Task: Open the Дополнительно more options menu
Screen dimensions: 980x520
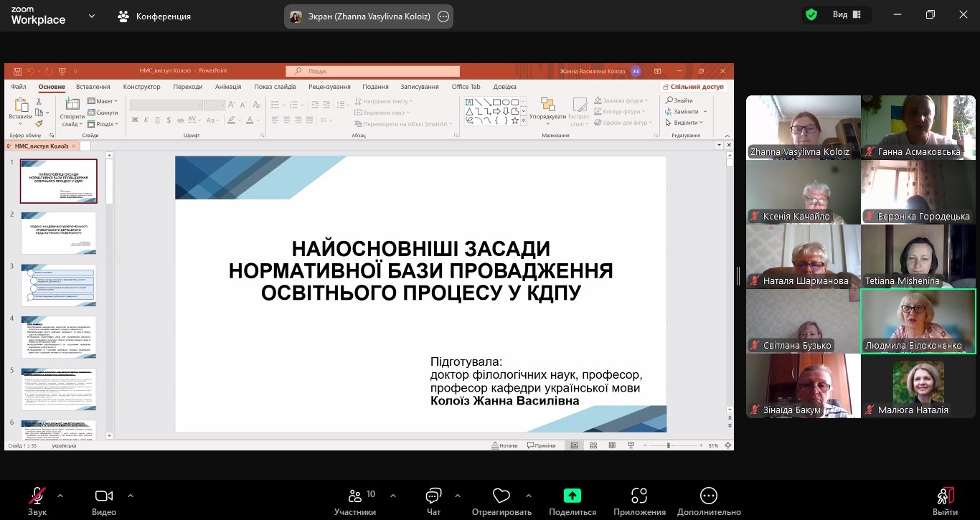Action: click(708, 501)
